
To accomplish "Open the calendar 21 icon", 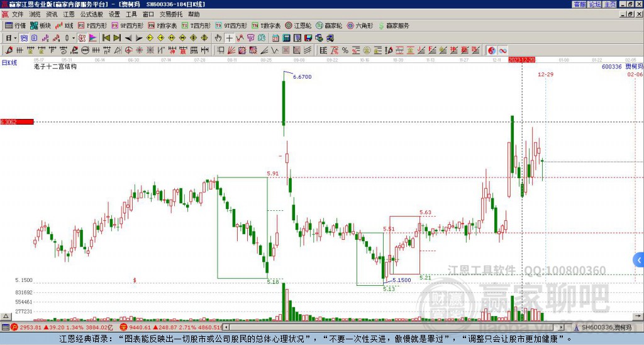I will point(275,38).
